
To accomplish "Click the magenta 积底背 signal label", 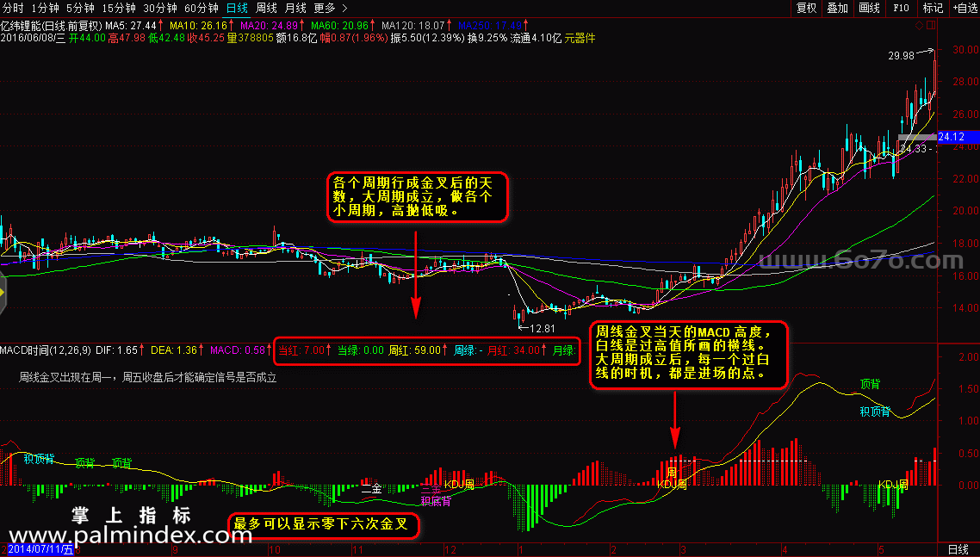I will click(436, 501).
